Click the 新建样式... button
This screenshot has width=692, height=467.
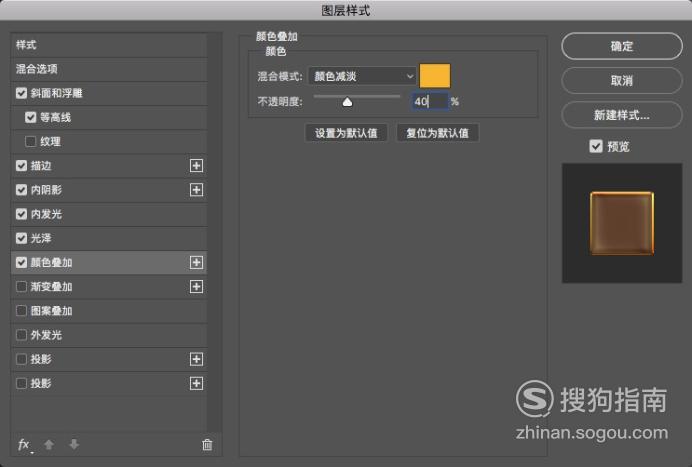click(622, 115)
